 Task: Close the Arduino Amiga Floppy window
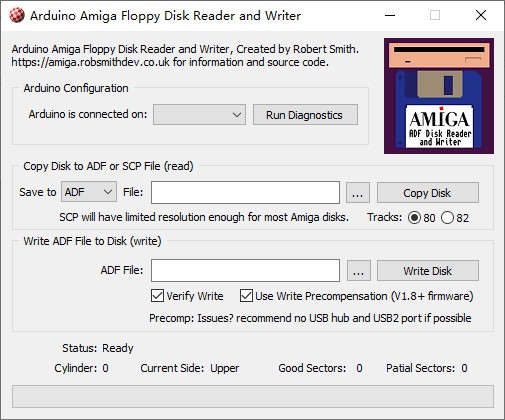[x=481, y=15]
